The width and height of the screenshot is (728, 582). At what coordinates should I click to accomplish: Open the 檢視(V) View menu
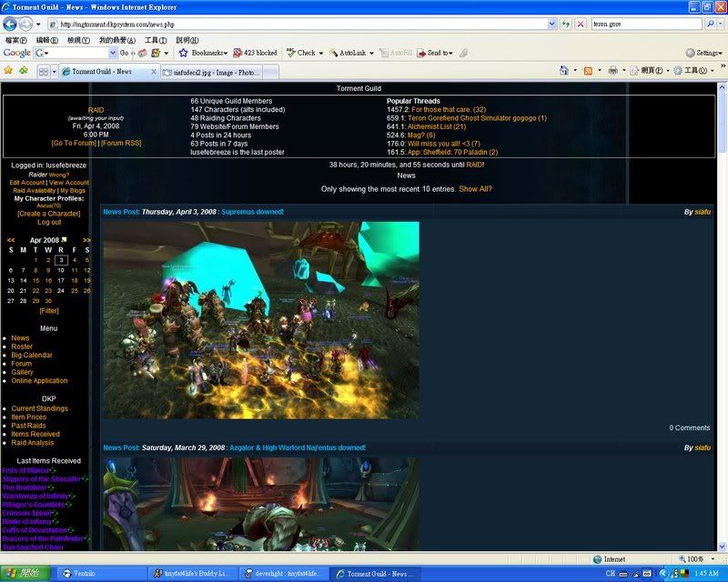[78, 40]
